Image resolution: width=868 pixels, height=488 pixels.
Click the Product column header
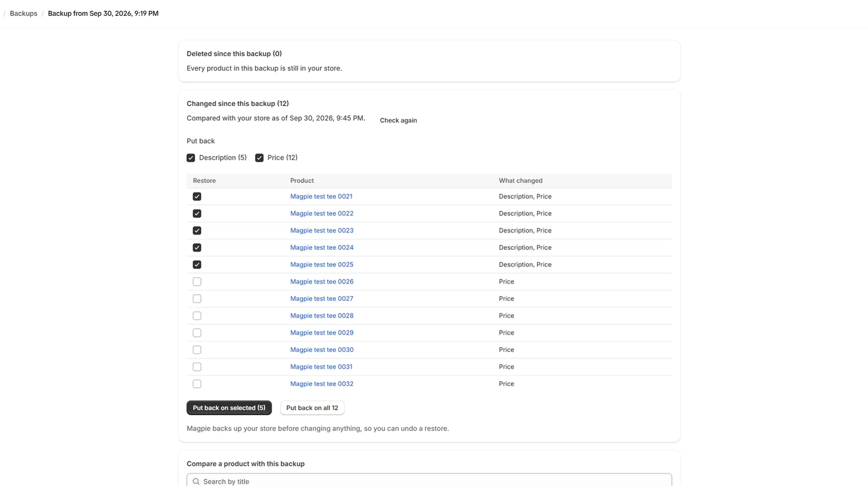302,181
